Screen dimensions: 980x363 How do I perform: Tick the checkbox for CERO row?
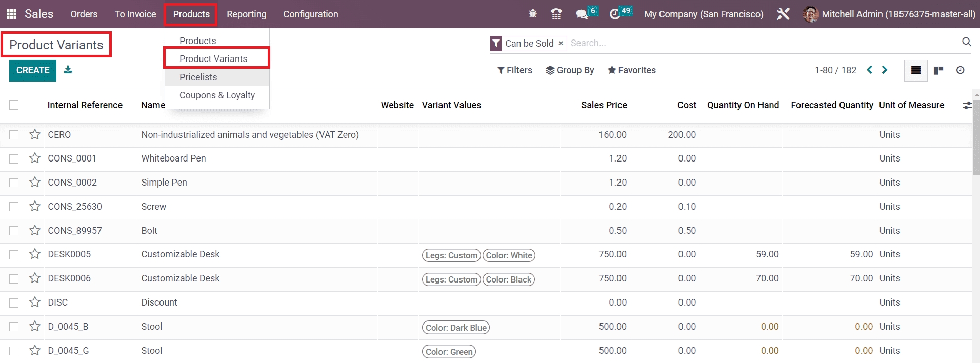(x=14, y=135)
